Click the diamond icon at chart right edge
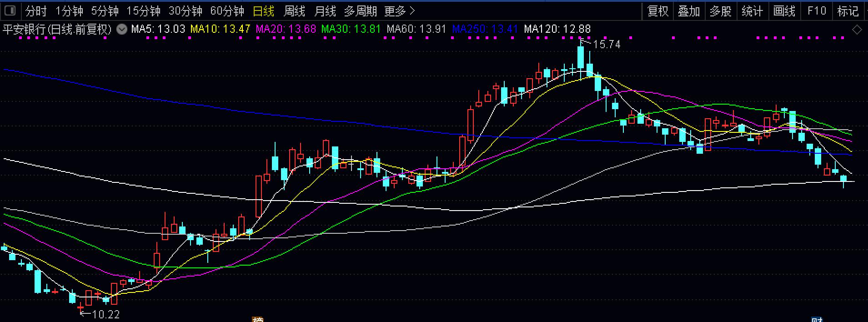The image size is (868, 322). pyautogui.click(x=857, y=30)
